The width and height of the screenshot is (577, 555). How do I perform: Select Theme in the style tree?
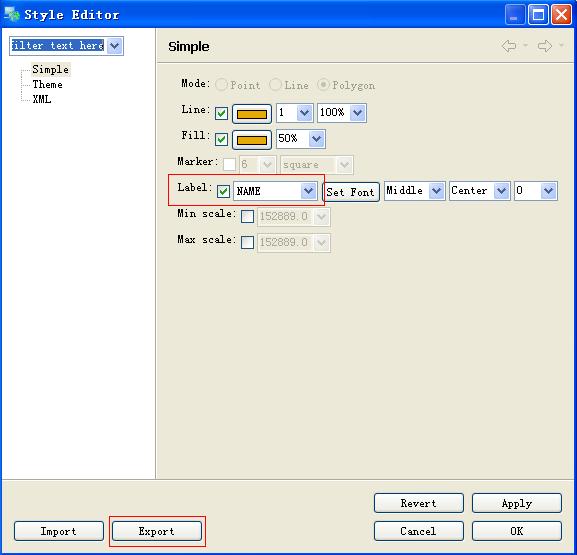coord(47,85)
